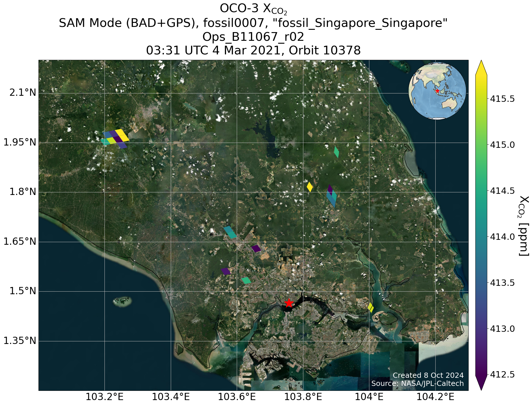Image resolution: width=532 pixels, height=405 pixels.
Task: Click the 104°E longitude label
Action: [369, 397]
